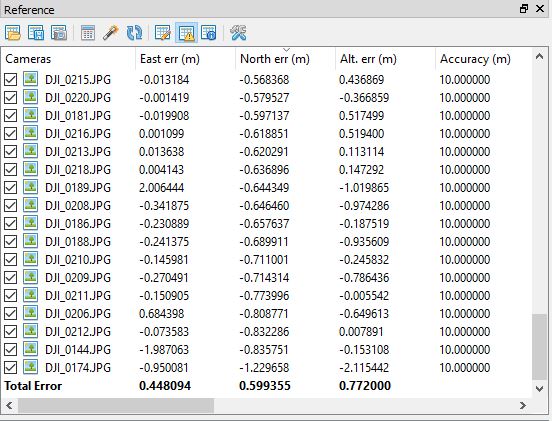Click the Import reference folder icon
Viewport: 552px width, 421px height.
(13, 33)
